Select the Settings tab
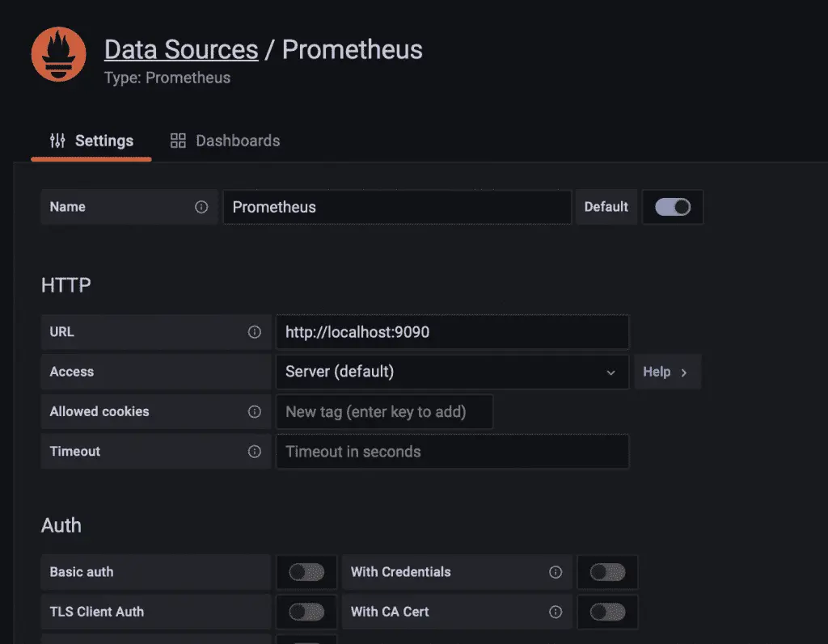The height and width of the screenshot is (644, 828). point(91,141)
